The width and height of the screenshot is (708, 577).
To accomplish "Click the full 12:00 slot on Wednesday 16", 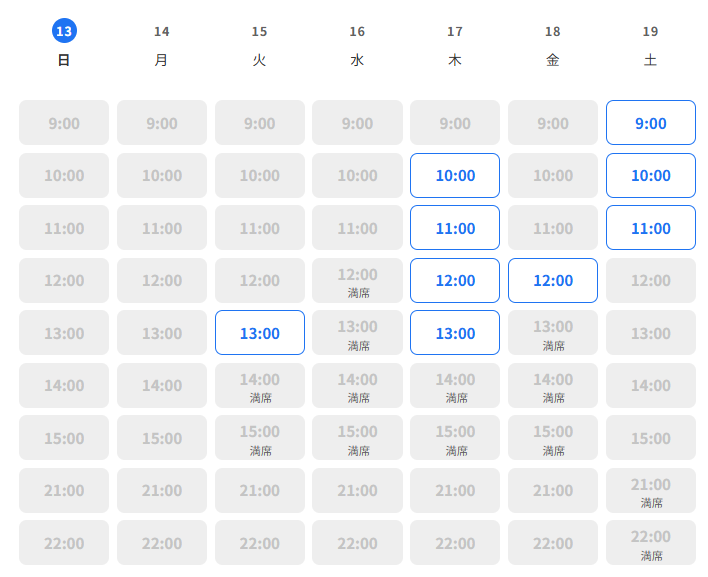I will pos(357,280).
